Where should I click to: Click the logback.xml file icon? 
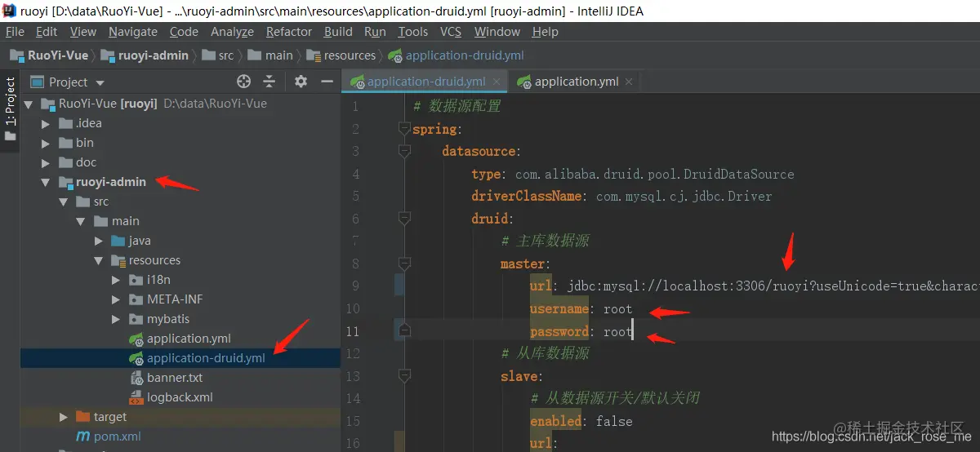(136, 397)
